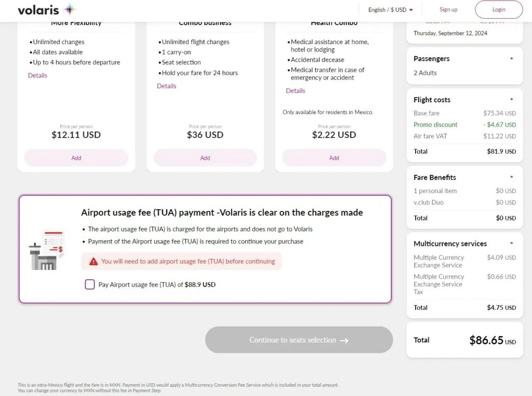Viewport: 532px width, 396px height.
Task: Add the Combo business package for $36
Action: pyautogui.click(x=205, y=158)
